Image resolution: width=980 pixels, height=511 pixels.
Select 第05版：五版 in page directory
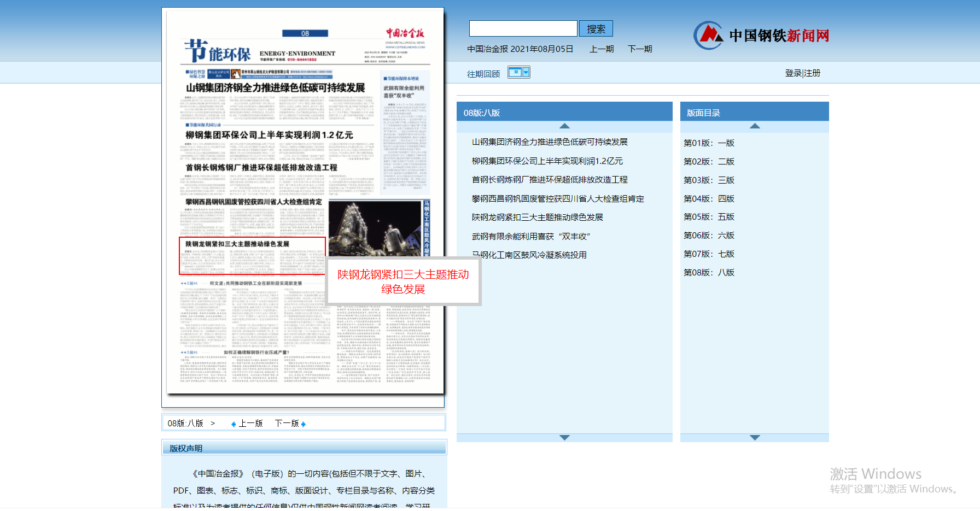coord(709,217)
